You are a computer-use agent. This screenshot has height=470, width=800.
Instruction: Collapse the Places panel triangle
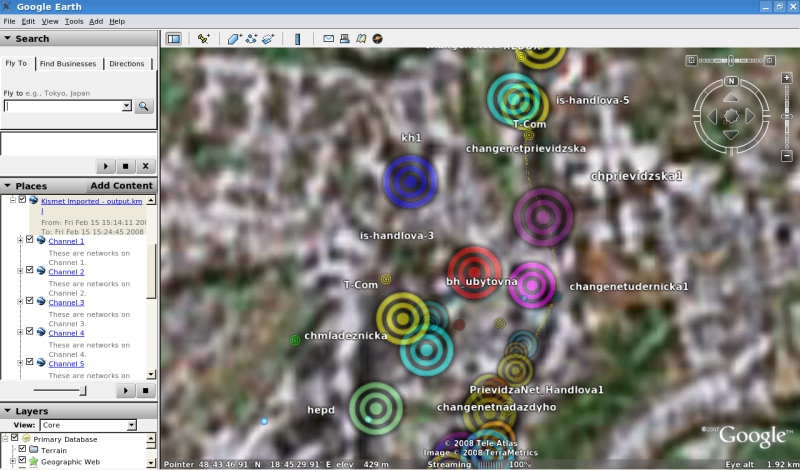click(x=7, y=186)
